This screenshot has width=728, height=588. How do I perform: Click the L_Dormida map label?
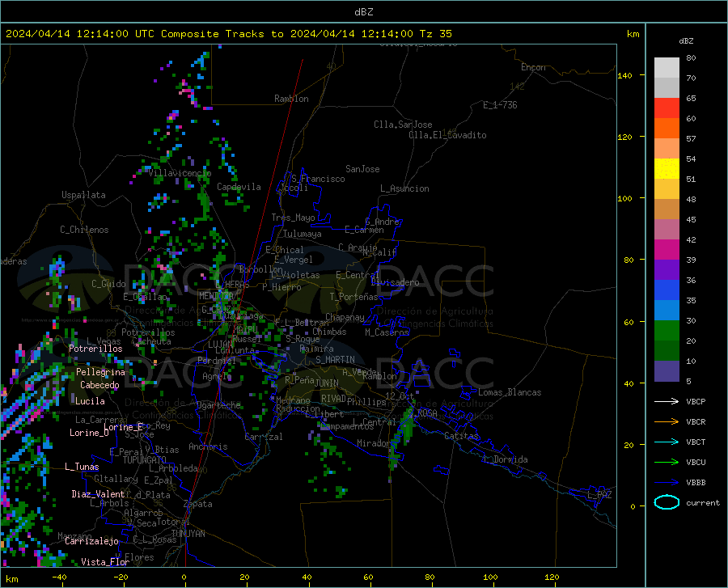505,459
